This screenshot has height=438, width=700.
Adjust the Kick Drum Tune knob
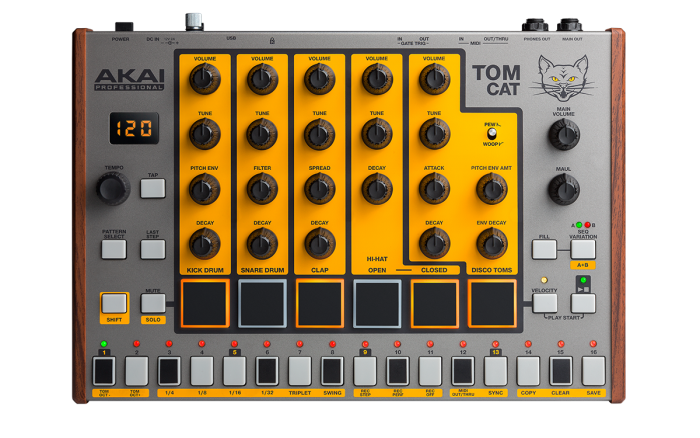204,134
